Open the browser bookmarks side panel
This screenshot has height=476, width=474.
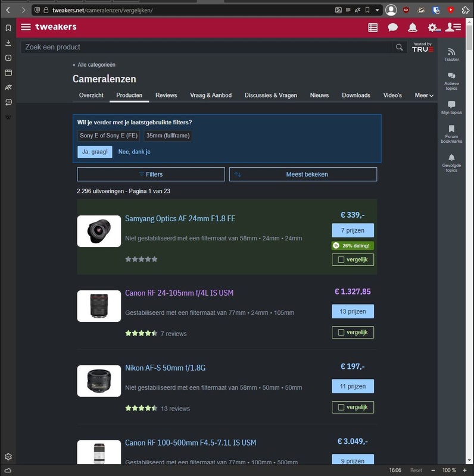tap(8, 28)
